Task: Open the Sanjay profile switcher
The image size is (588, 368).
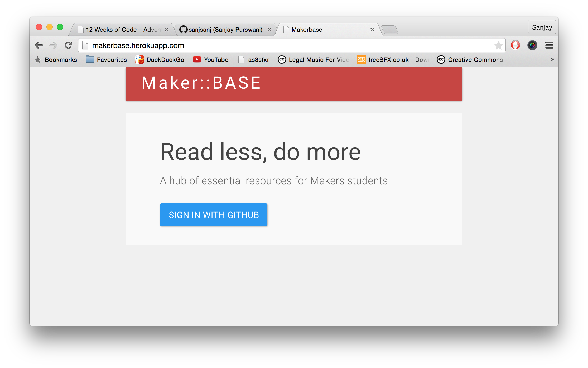Action: 542,27
